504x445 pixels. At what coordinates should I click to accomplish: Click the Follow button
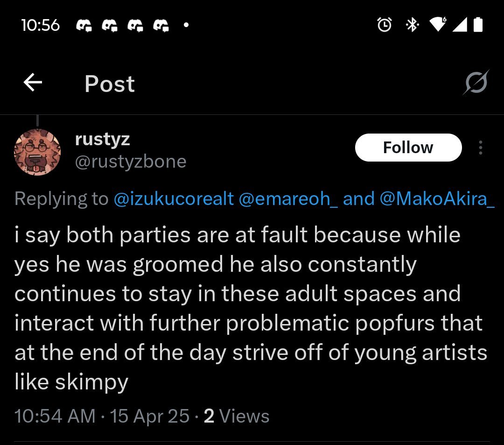click(408, 148)
